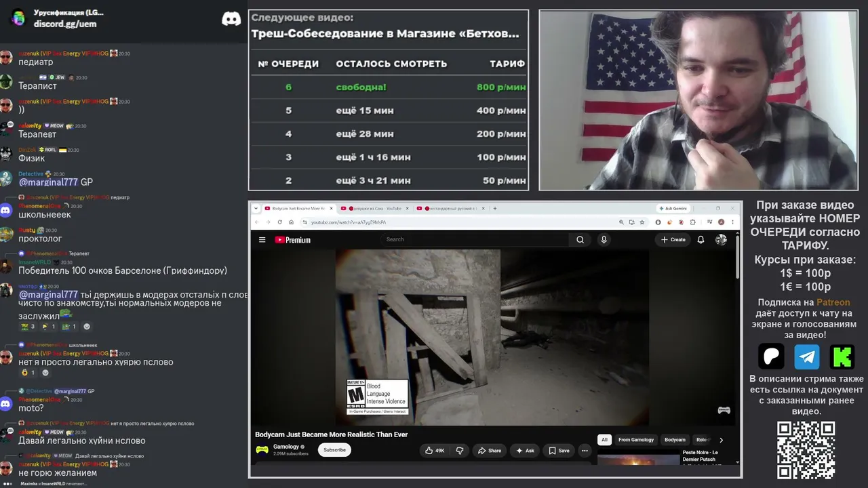Click the Patreon icon in sidebar

(771, 357)
